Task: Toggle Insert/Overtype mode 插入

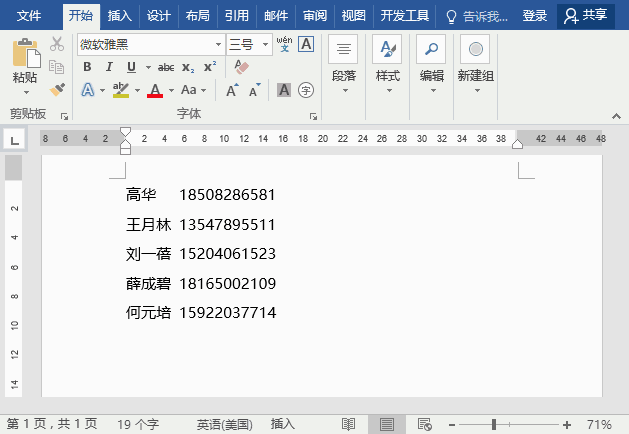Action: tap(282, 424)
